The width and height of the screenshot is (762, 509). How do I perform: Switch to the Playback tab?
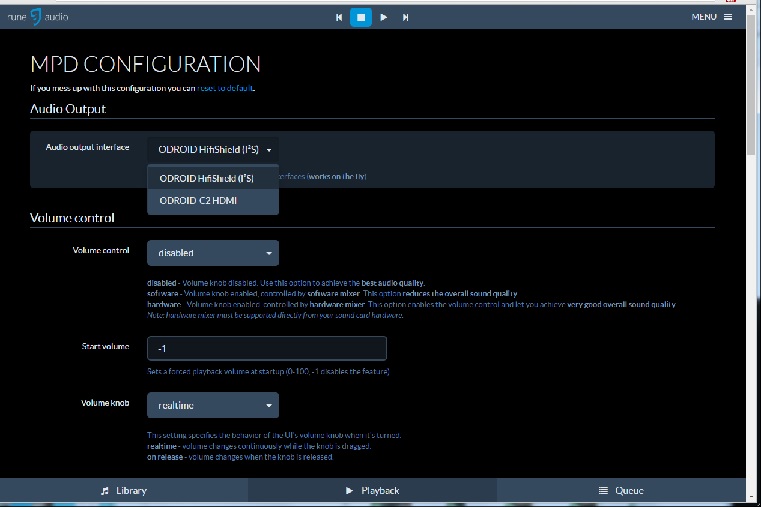pyautogui.click(x=372, y=491)
